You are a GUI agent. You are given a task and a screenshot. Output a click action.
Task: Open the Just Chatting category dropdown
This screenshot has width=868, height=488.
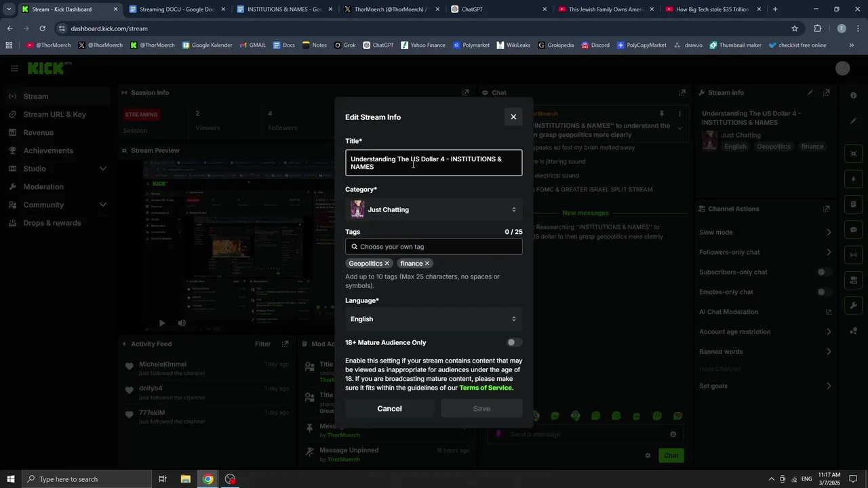pyautogui.click(x=434, y=209)
